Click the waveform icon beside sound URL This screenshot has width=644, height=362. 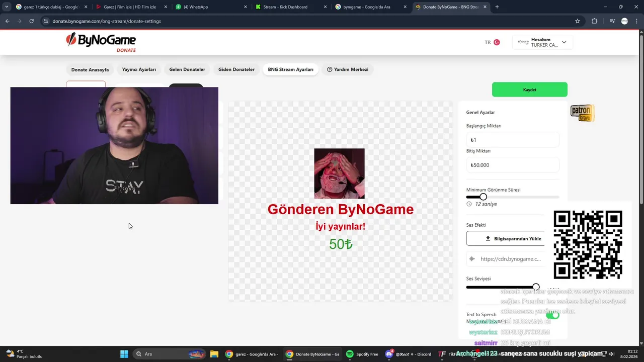[472, 259]
